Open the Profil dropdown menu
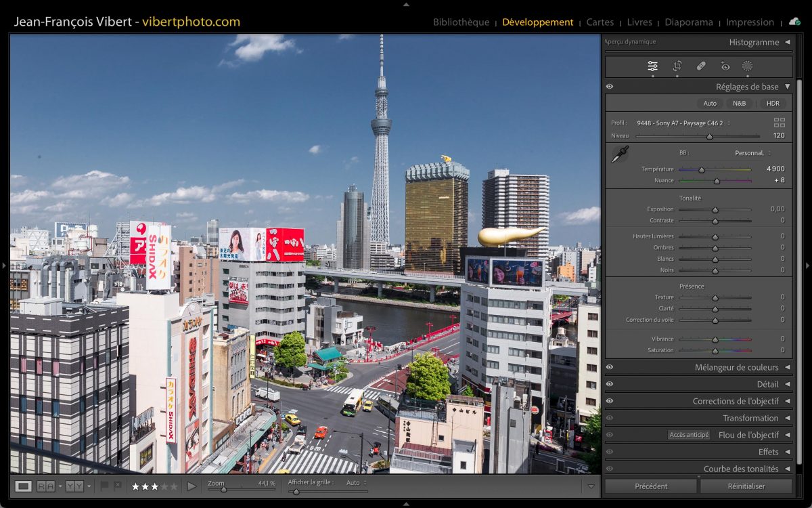This screenshot has width=812, height=508. pos(683,123)
